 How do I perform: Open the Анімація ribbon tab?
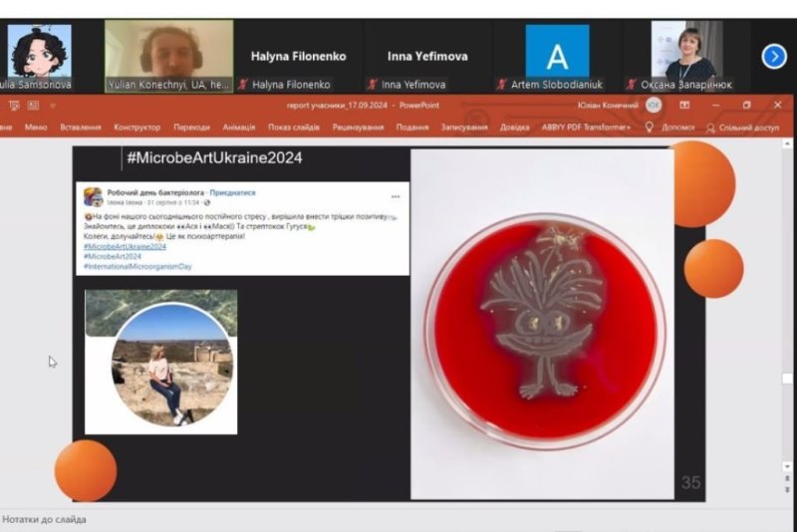click(239, 128)
